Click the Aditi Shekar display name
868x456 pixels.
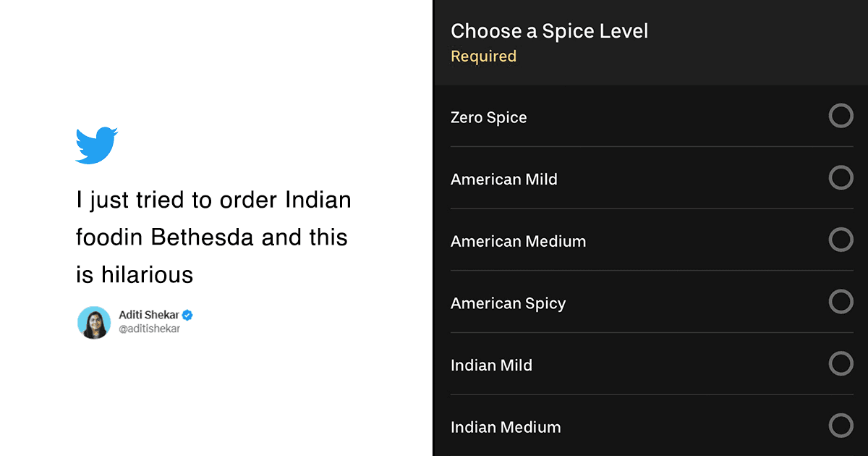tap(150, 314)
